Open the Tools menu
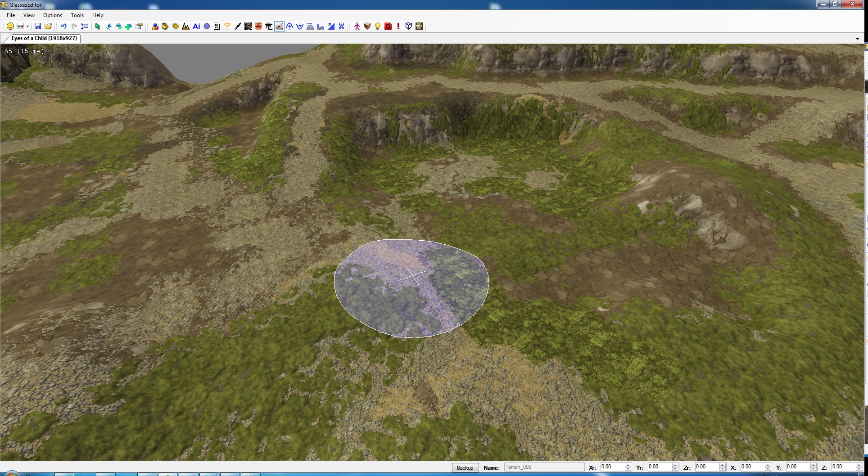This screenshot has width=868, height=476. coord(77,15)
